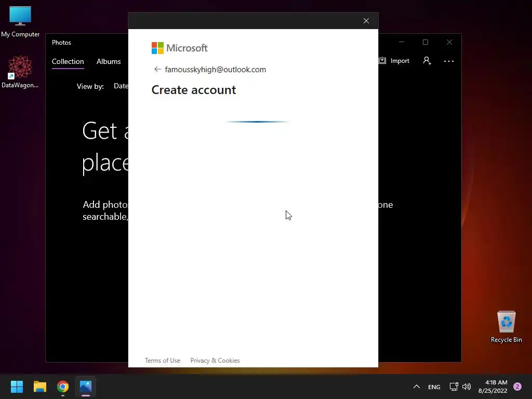Show hidden icons in the system tray
The width and height of the screenshot is (532, 399).
[417, 387]
